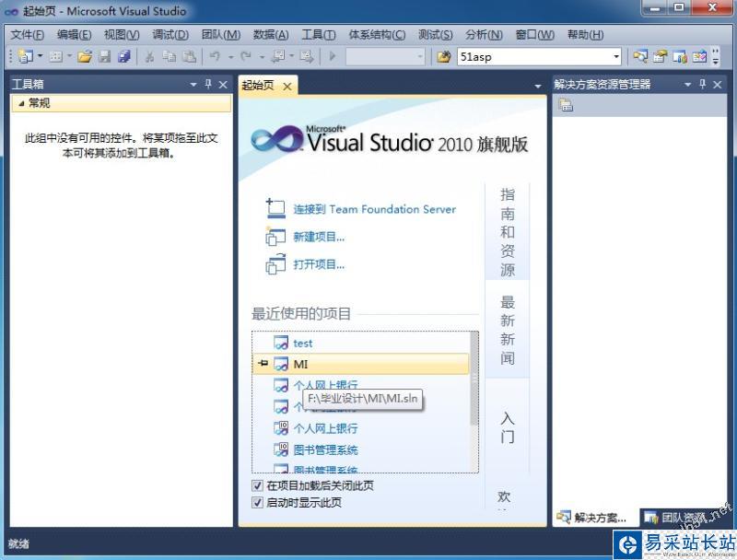This screenshot has height=560, width=737.
Task: Open the Navigate Backward dropdown arrow
Action: (x=291, y=57)
